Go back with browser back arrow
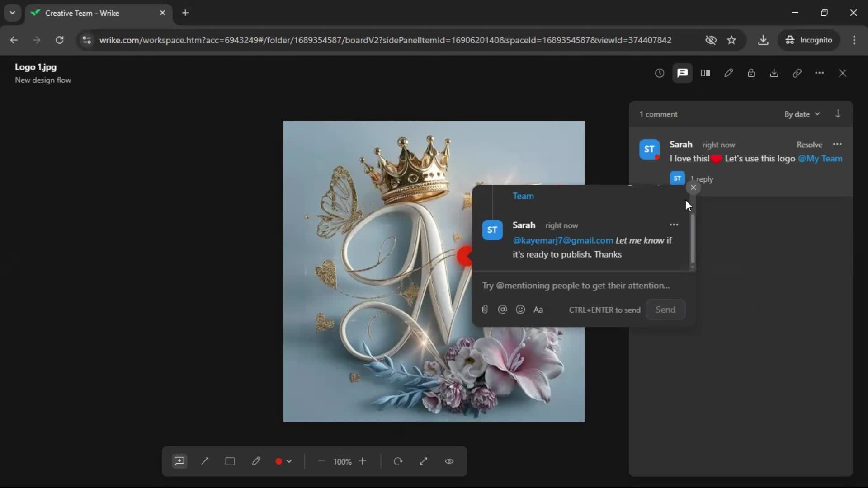The width and height of the screenshot is (868, 488). coord(14,40)
